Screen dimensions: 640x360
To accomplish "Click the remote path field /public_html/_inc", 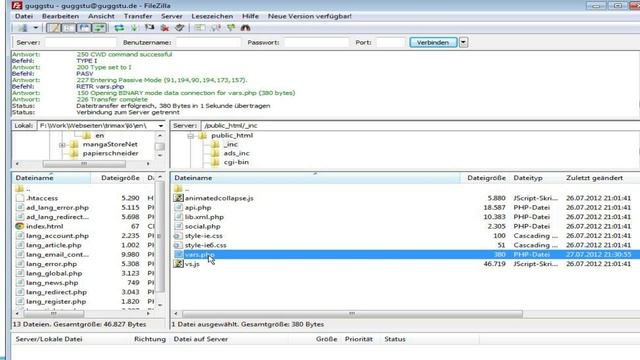I will pos(420,126).
